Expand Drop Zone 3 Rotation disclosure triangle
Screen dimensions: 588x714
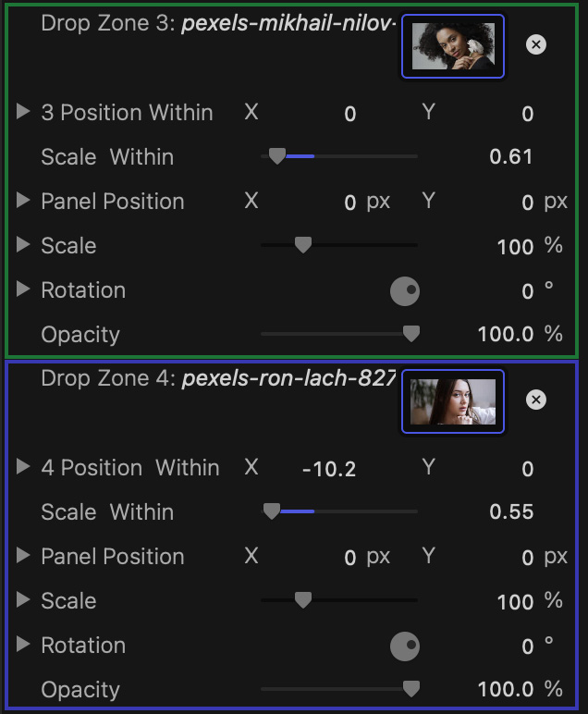click(x=23, y=289)
